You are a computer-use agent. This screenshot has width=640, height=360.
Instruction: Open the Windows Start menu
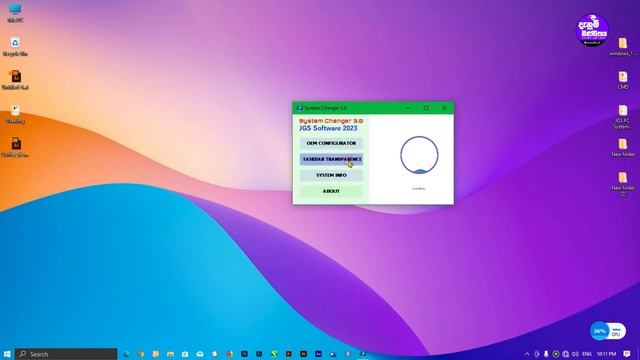pyautogui.click(x=7, y=354)
